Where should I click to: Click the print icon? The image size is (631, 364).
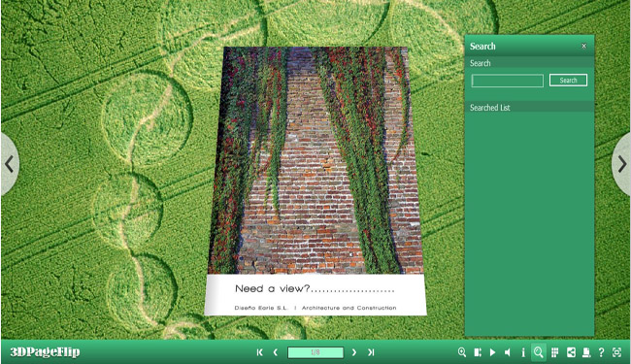586,352
